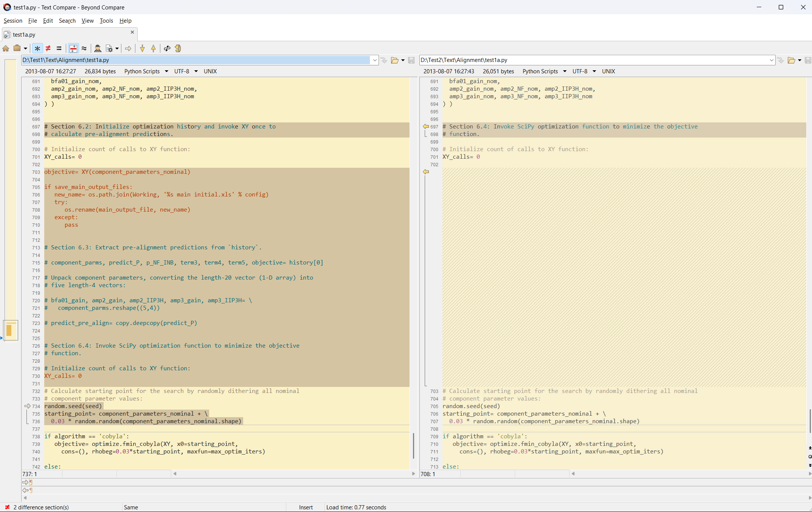Click left line 703 'objective= XY(component_parameters_nominal)'
Viewport: 812px width, 512px height.
click(117, 172)
